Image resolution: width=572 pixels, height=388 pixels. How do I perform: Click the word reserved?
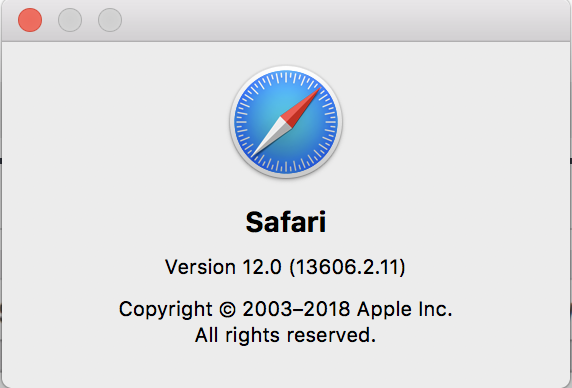click(x=331, y=335)
